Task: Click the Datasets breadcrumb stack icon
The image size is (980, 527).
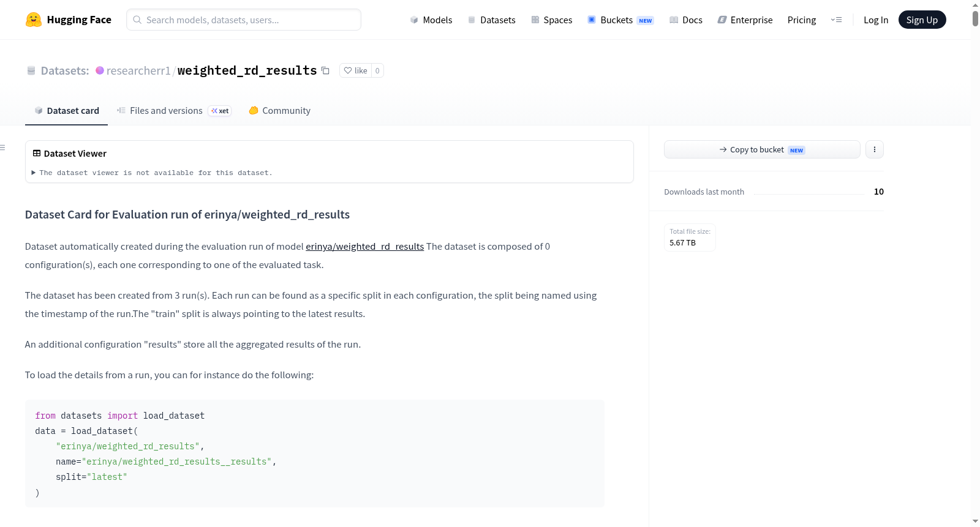Action: [31, 71]
